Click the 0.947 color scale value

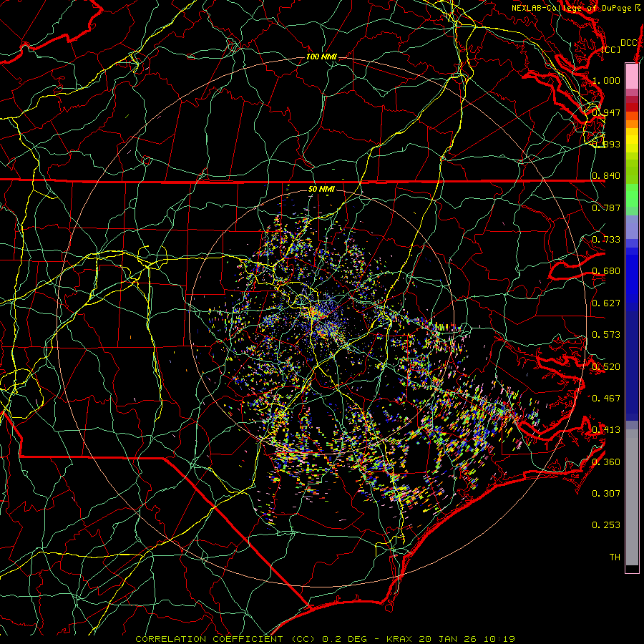pos(606,112)
